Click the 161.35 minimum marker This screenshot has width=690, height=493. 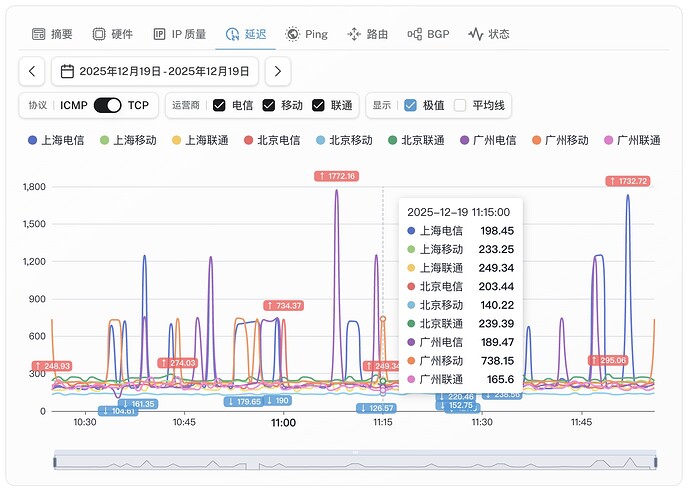click(138, 404)
